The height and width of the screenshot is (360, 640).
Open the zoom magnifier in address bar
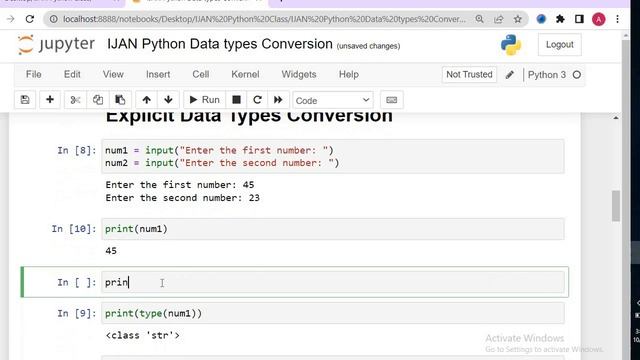[x=480, y=19]
